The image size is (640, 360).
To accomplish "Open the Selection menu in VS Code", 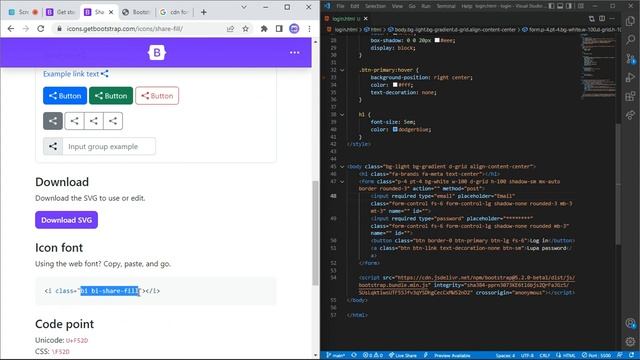I will pyautogui.click(x=375, y=6).
